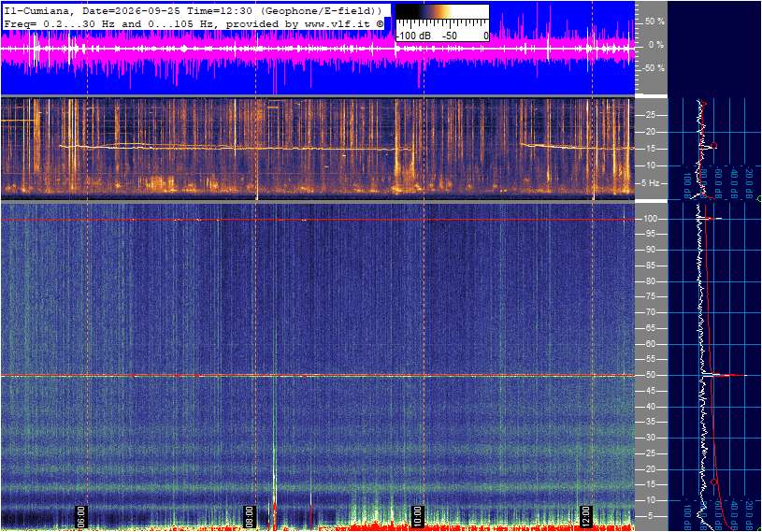The height and width of the screenshot is (532, 762).
Task: Click the 5 Hz geophone axis label
Action: point(651,183)
